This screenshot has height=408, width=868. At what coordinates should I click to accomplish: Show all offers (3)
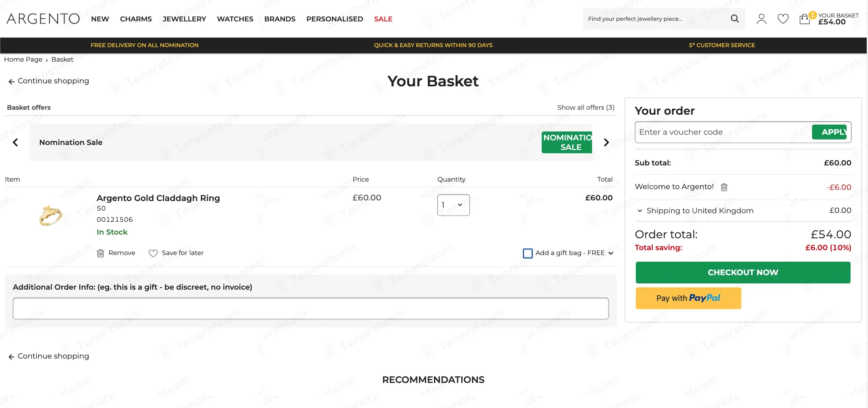coord(586,107)
